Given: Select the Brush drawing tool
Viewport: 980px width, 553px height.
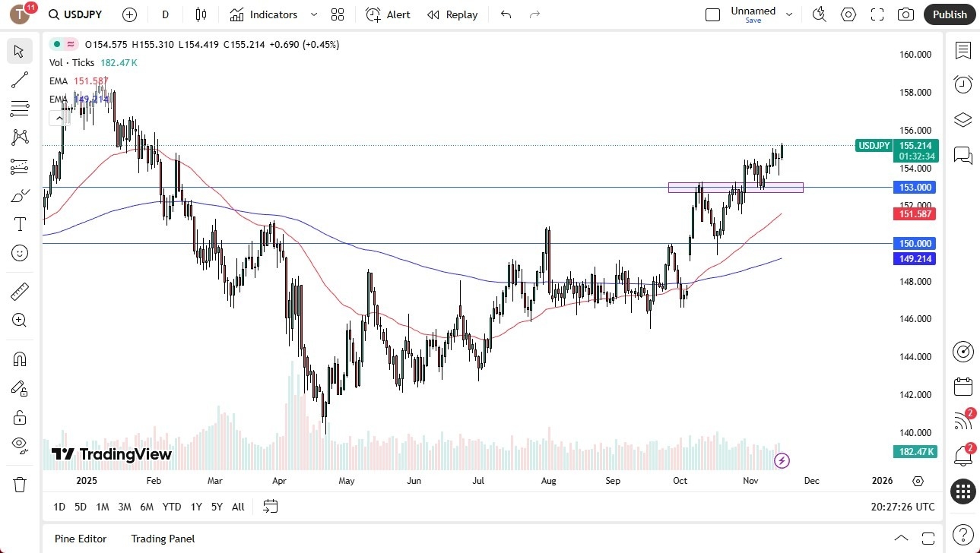Looking at the screenshot, I should pos(19,194).
